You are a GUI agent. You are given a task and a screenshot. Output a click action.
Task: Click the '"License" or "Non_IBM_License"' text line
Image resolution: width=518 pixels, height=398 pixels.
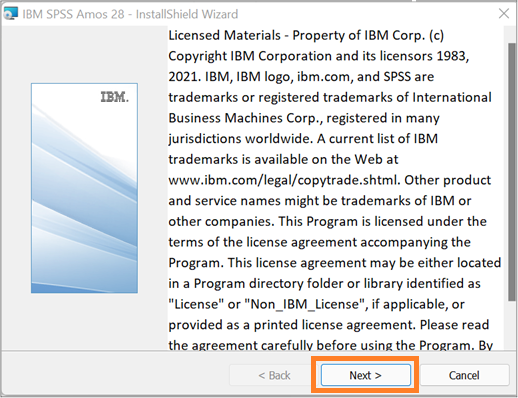point(316,304)
